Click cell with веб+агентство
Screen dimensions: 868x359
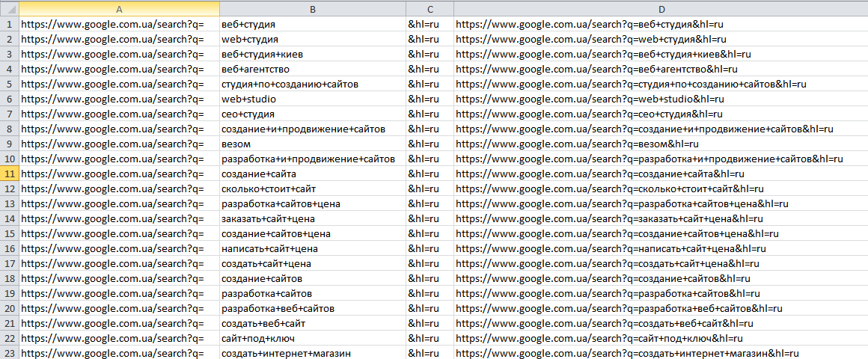313,69
